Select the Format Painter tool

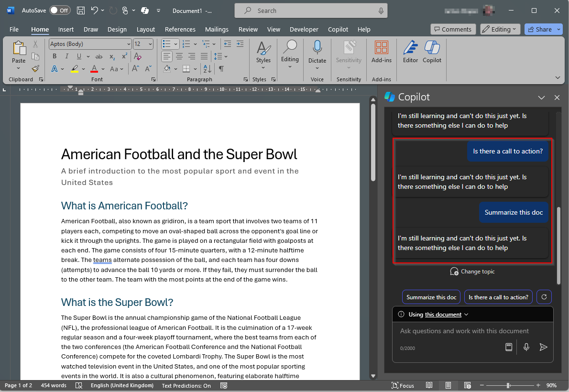click(x=35, y=68)
